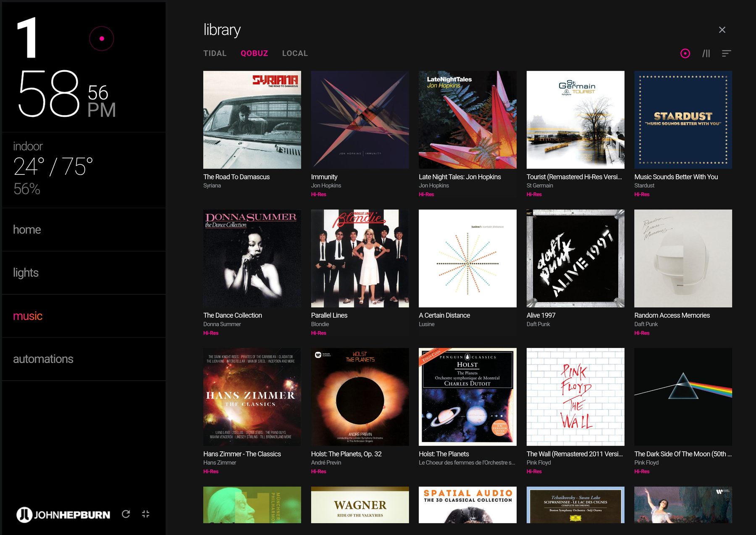The width and height of the screenshot is (756, 535).
Task: Click the "Alive 1997" album title
Action: click(541, 315)
